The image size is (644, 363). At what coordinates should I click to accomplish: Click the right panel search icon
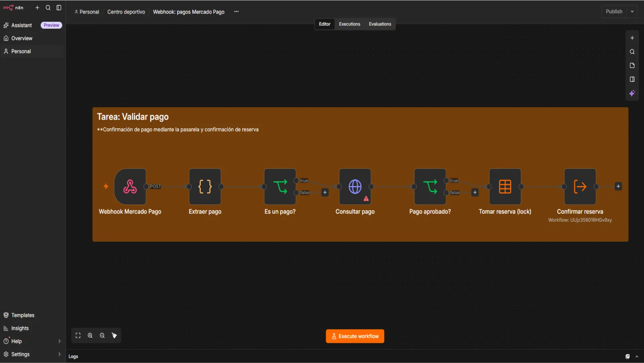pos(632,52)
